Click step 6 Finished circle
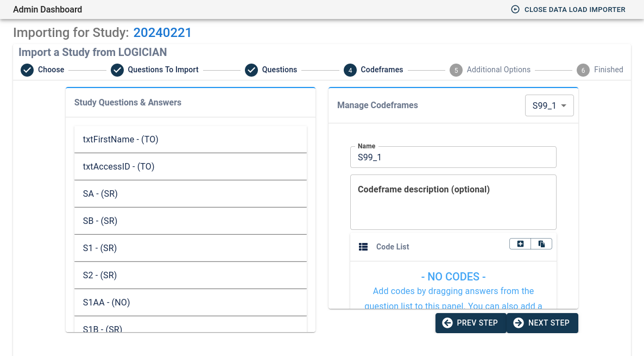Viewport: 644px width, 356px height. (x=583, y=70)
